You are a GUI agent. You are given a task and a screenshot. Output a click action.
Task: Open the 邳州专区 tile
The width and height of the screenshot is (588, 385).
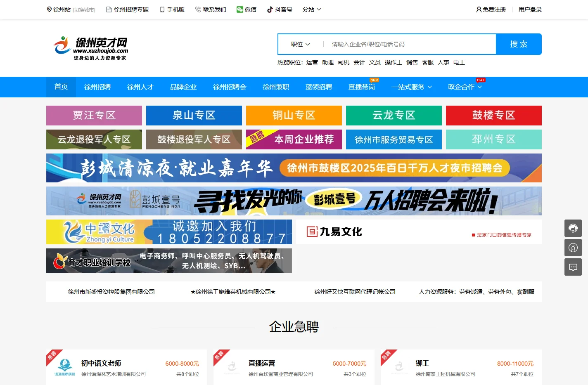[x=494, y=139]
